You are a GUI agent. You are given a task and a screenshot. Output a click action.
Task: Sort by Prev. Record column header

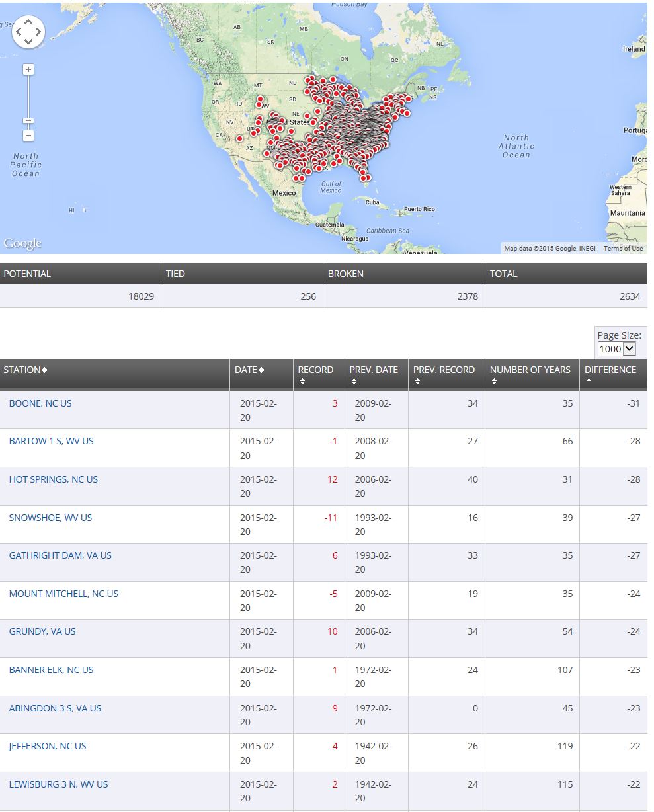click(x=444, y=370)
